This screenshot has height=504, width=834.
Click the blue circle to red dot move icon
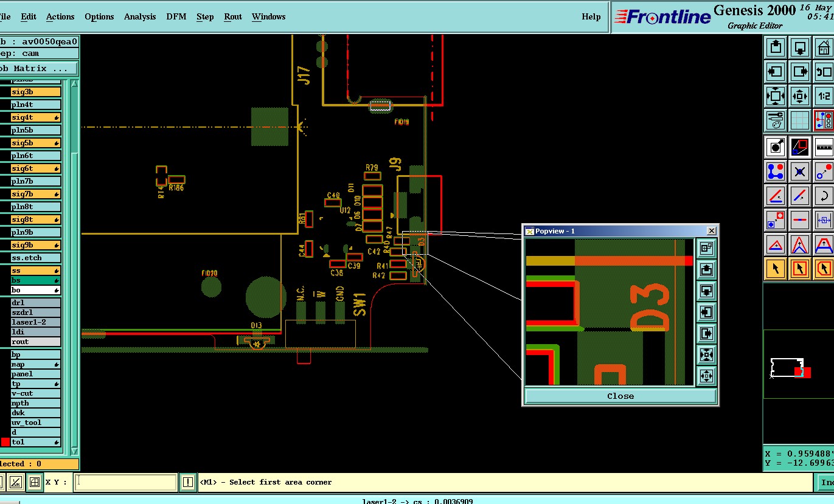pyautogui.click(x=824, y=171)
